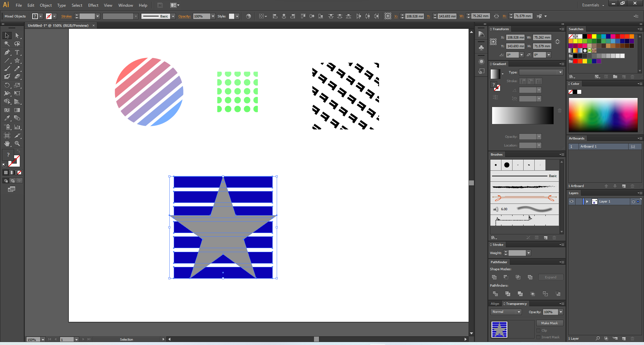This screenshot has width=644, height=345.
Task: Select the Type tool
Action: click(17, 52)
